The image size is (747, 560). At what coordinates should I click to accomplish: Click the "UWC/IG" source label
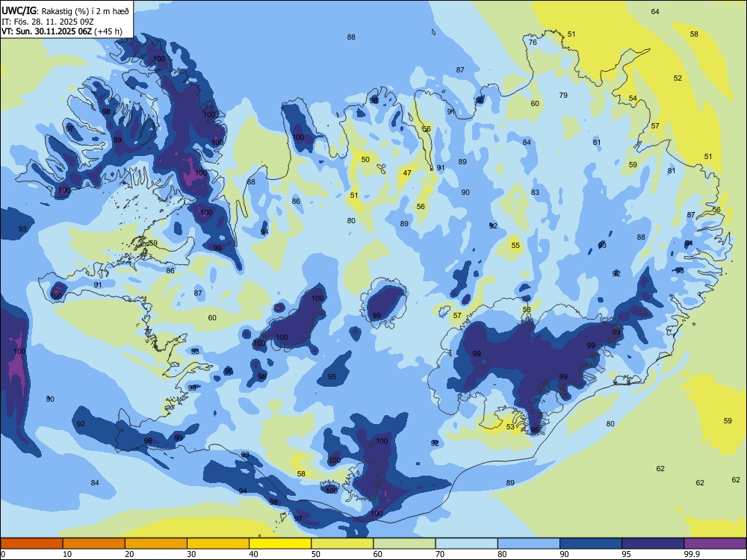click(19, 10)
